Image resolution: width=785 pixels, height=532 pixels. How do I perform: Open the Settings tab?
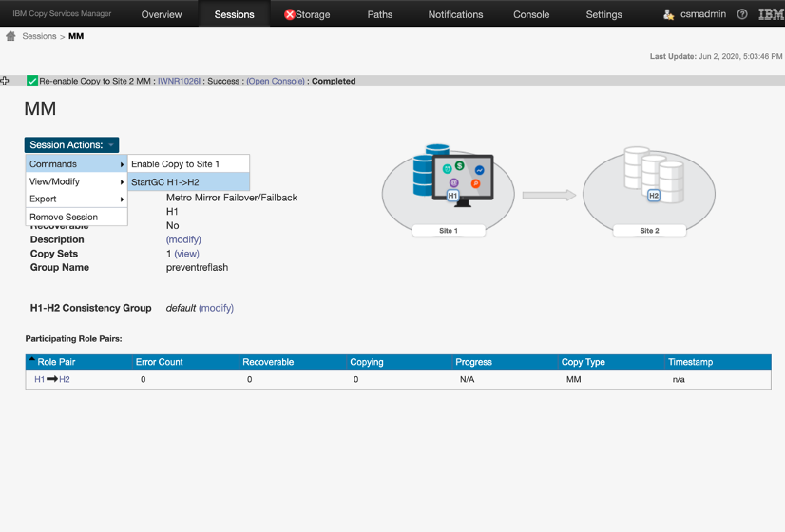(x=603, y=14)
